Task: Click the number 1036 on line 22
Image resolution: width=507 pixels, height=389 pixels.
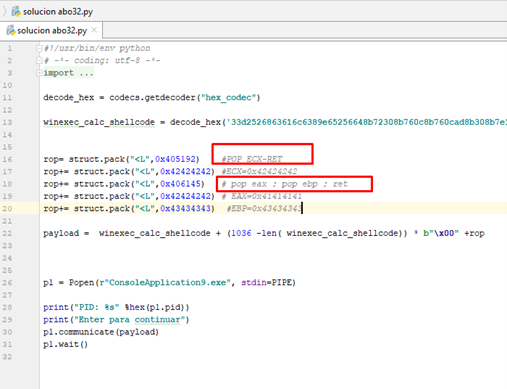Action: [241, 233]
